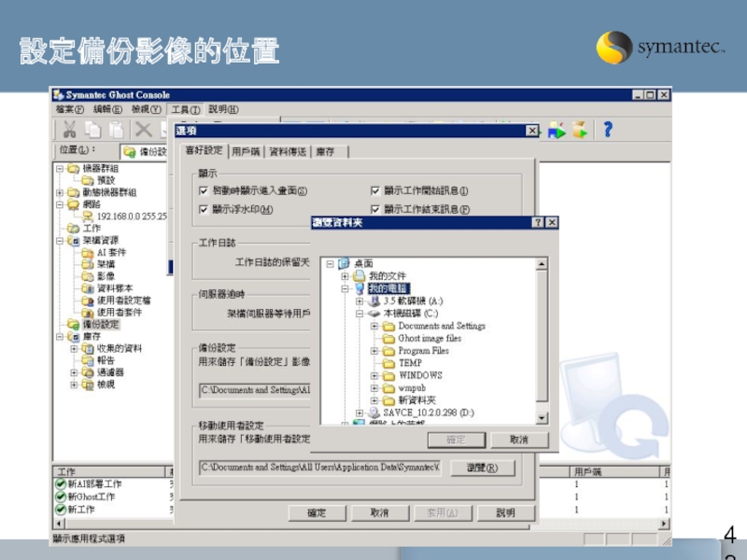747x560 pixels.
Task: Select the TEMP folder
Action: [x=410, y=363]
